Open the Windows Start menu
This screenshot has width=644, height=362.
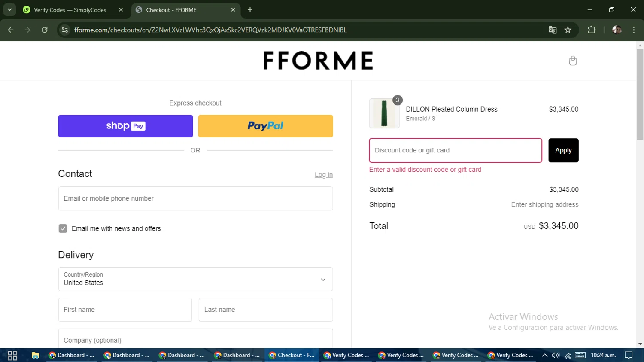click(12, 355)
